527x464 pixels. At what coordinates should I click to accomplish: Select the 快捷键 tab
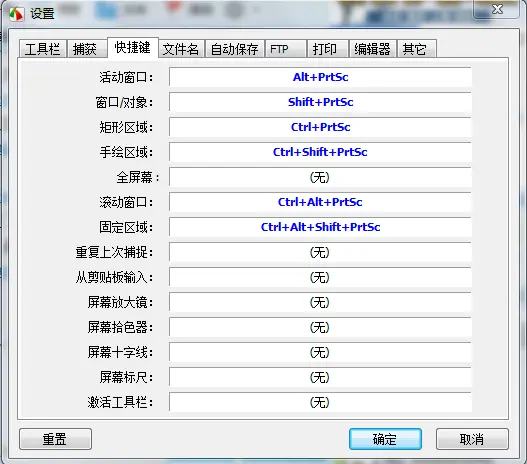click(x=133, y=48)
